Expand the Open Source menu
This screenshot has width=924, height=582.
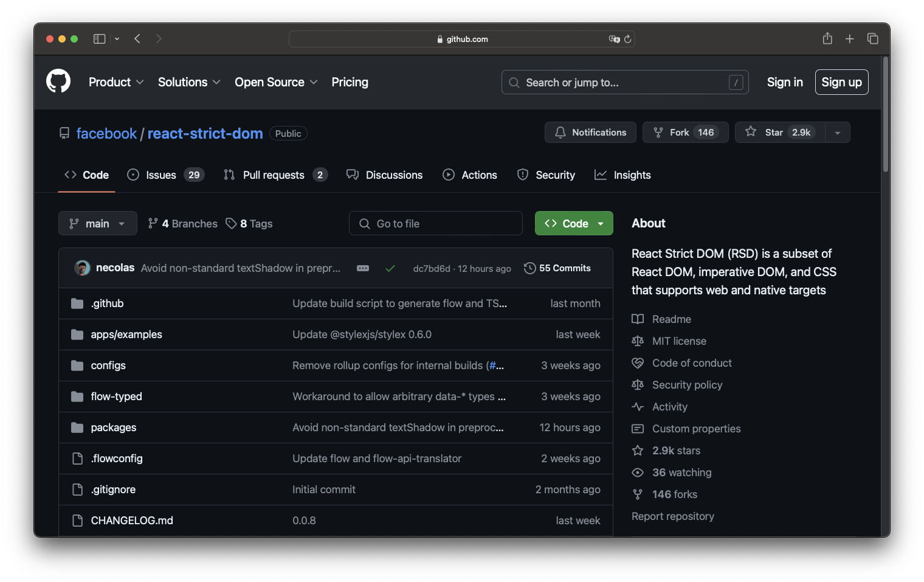click(x=276, y=82)
